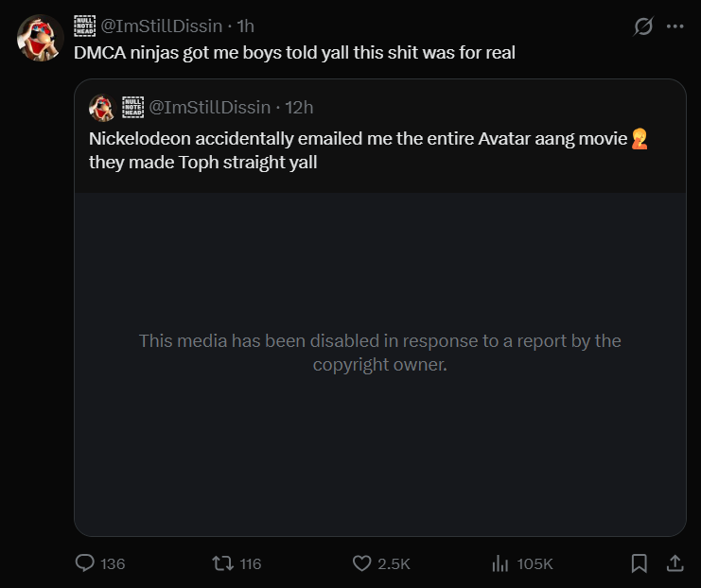
Task: Bookmark this post
Action: tap(640, 563)
